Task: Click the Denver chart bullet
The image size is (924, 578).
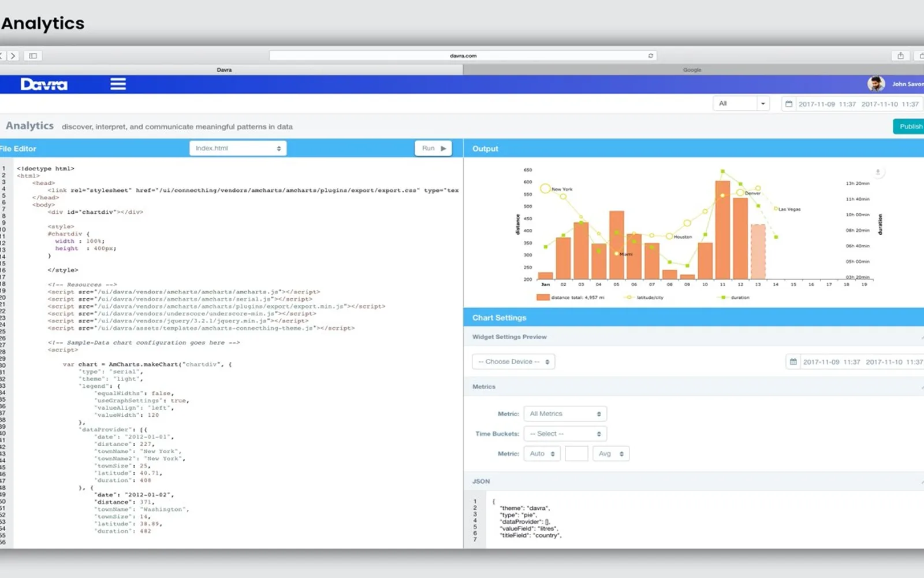Action: [x=740, y=192]
